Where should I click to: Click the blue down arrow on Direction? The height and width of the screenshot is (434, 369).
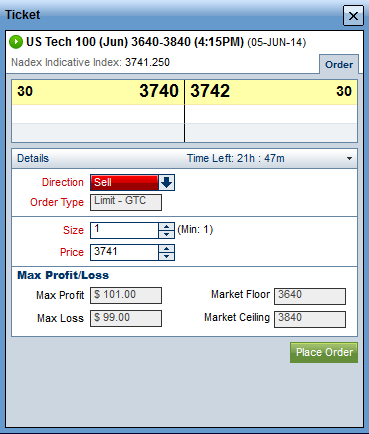(166, 182)
